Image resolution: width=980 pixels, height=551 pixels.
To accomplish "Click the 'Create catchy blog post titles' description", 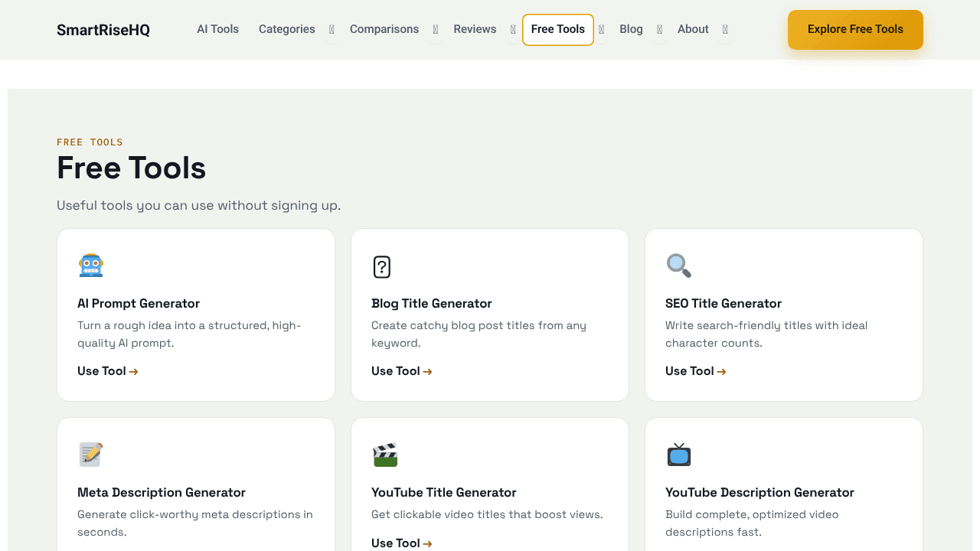I will coord(479,334).
